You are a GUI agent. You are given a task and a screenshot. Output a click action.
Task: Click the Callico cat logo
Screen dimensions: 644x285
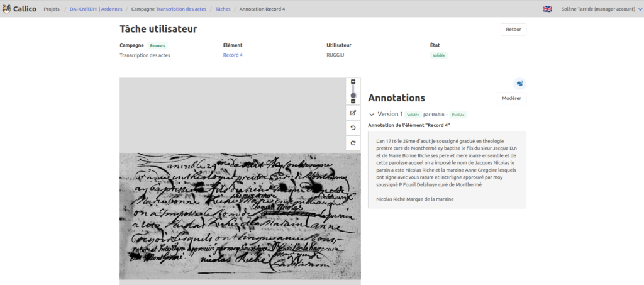[x=8, y=9]
